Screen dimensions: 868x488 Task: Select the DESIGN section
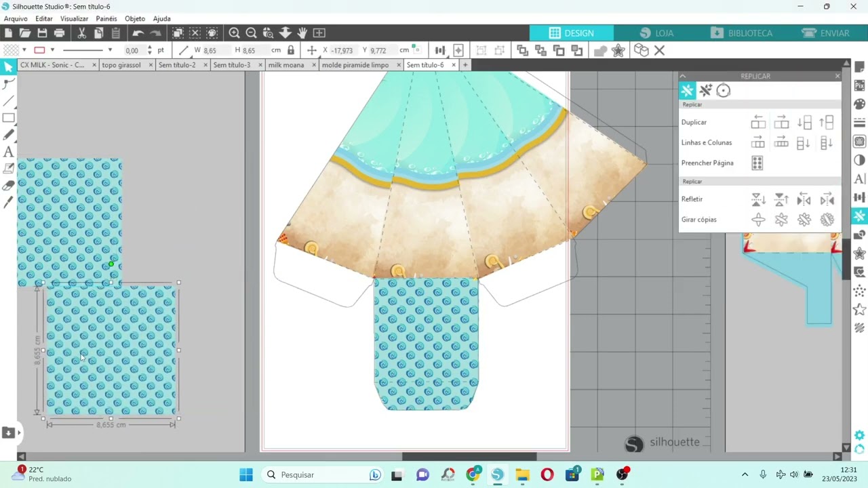coord(572,33)
